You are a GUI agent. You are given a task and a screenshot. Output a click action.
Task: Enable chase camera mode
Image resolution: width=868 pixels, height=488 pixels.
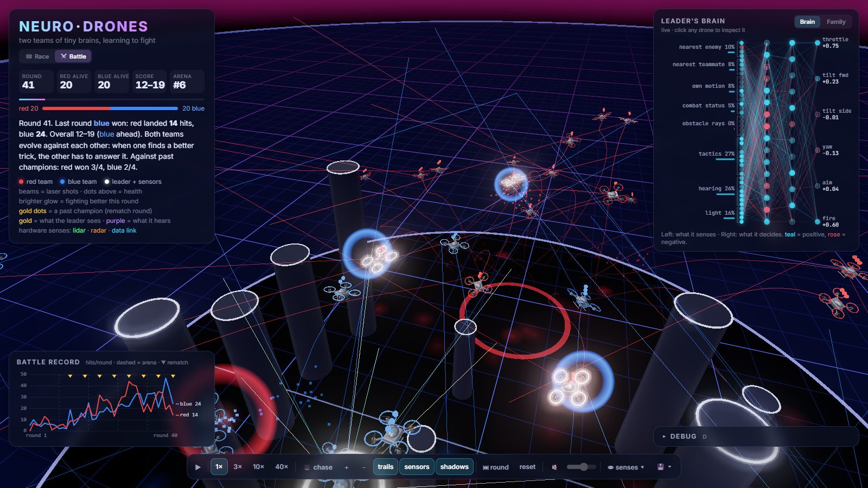[x=318, y=467]
